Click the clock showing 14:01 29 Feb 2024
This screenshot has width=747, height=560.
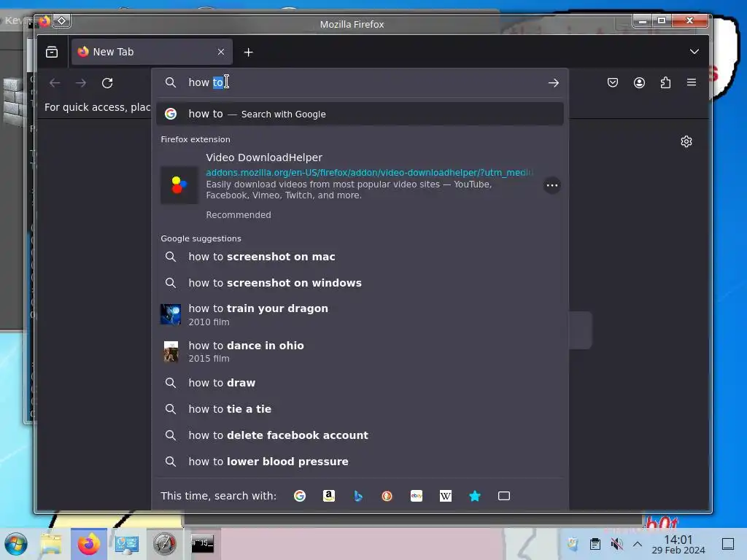678,544
